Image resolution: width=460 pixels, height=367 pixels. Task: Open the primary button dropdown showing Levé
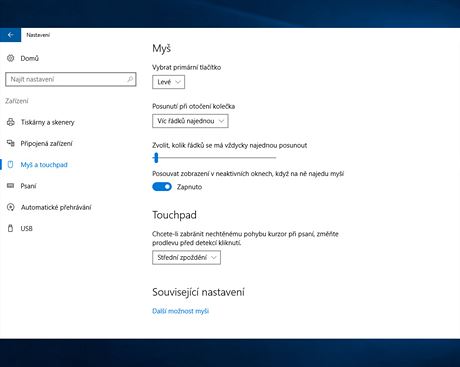(x=168, y=82)
